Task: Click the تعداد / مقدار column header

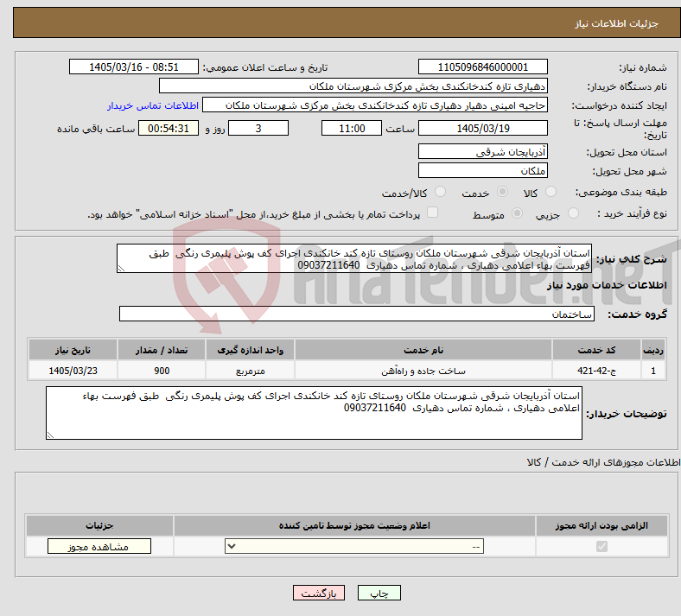Action: [162, 350]
